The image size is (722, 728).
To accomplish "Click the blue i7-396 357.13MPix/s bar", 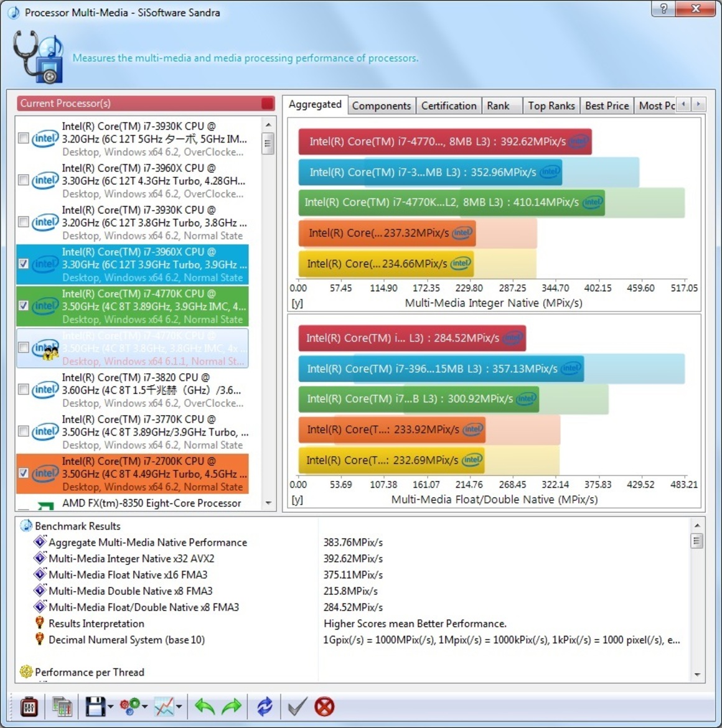I will [441, 368].
